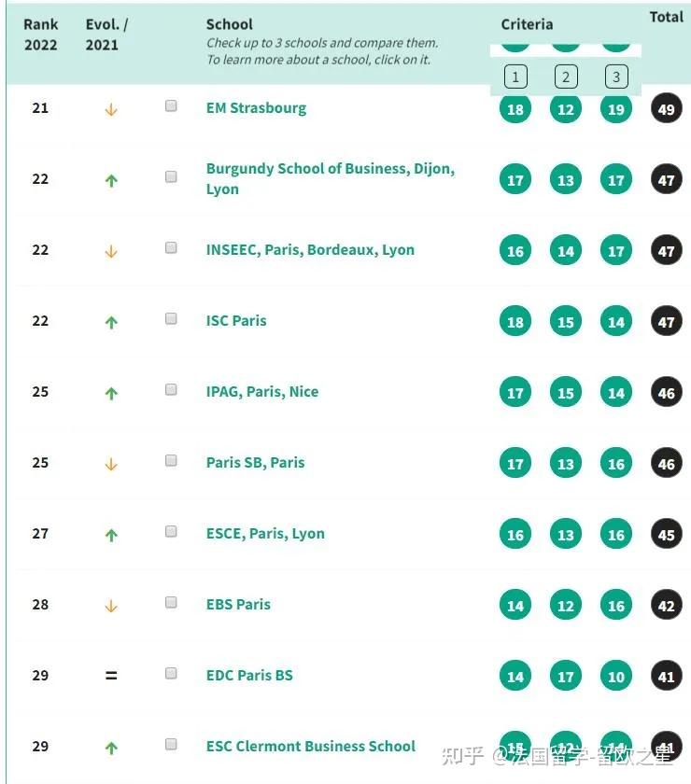Select the EDC Paris BS checkbox
The height and width of the screenshot is (784, 691).
171,674
